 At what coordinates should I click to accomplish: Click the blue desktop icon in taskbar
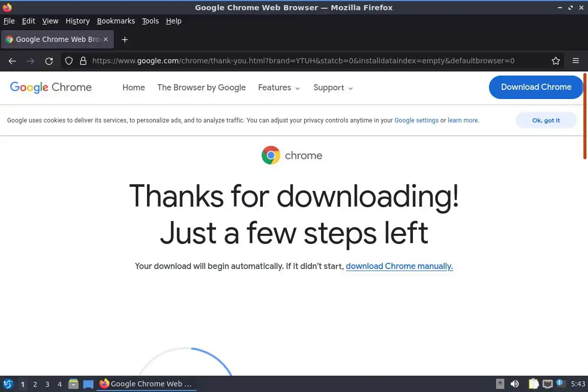(88, 384)
